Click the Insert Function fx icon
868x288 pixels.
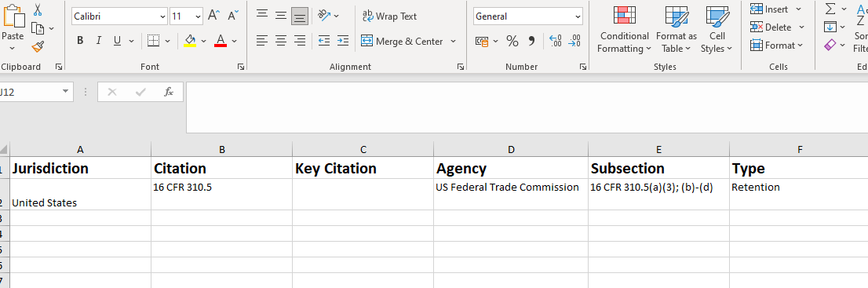click(169, 92)
